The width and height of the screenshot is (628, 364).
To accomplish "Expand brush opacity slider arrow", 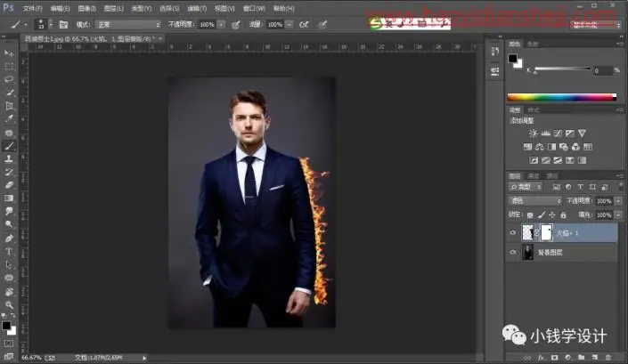I will 221,24.
